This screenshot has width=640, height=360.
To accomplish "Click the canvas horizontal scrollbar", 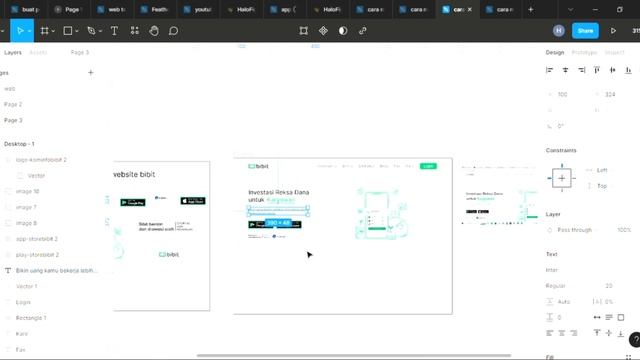I will [353, 356].
